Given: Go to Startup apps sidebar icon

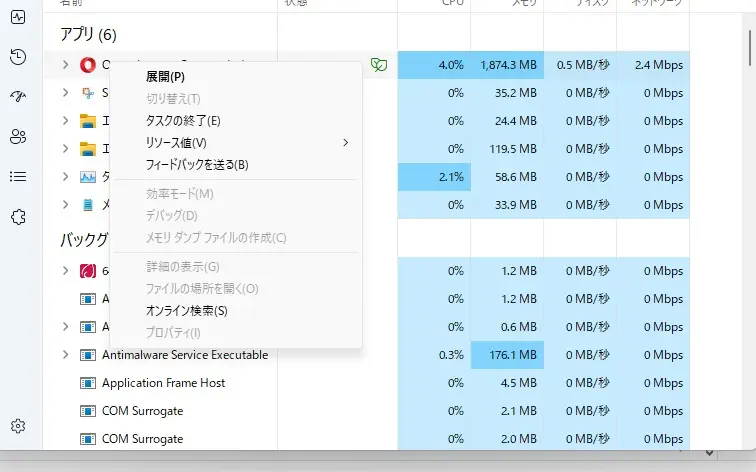Looking at the screenshot, I should click(x=17, y=97).
